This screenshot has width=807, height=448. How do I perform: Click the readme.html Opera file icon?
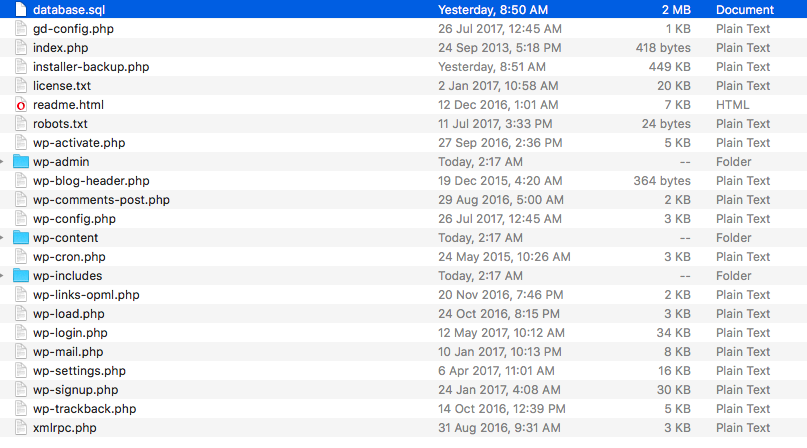point(21,105)
